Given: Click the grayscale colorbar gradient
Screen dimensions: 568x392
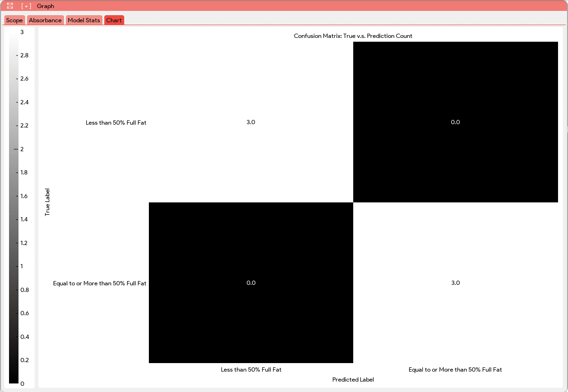Looking at the screenshot, I should 14,207.
